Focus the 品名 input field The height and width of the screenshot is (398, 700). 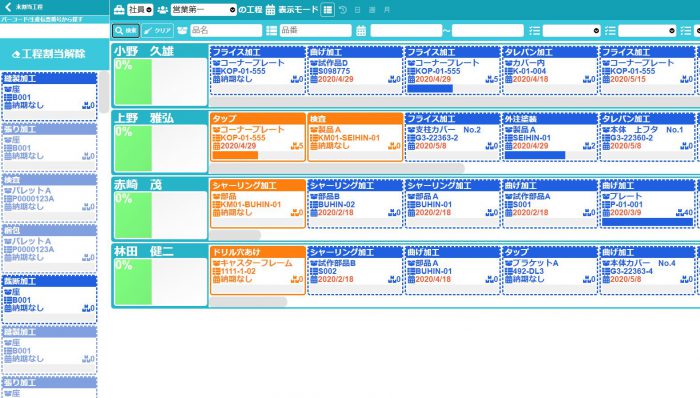pyautogui.click(x=226, y=30)
